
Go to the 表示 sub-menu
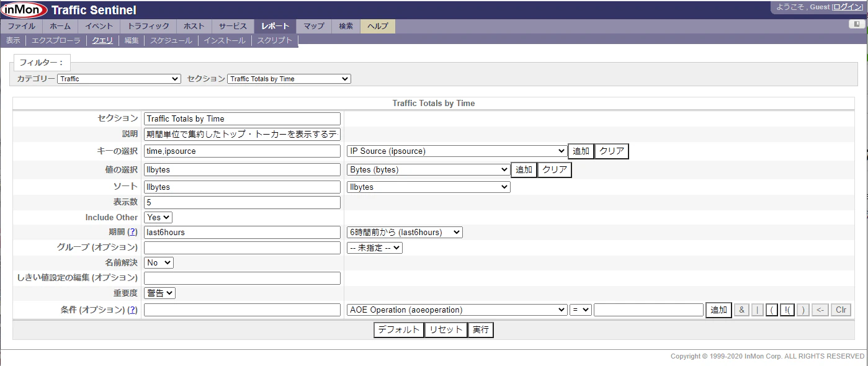[x=13, y=40]
